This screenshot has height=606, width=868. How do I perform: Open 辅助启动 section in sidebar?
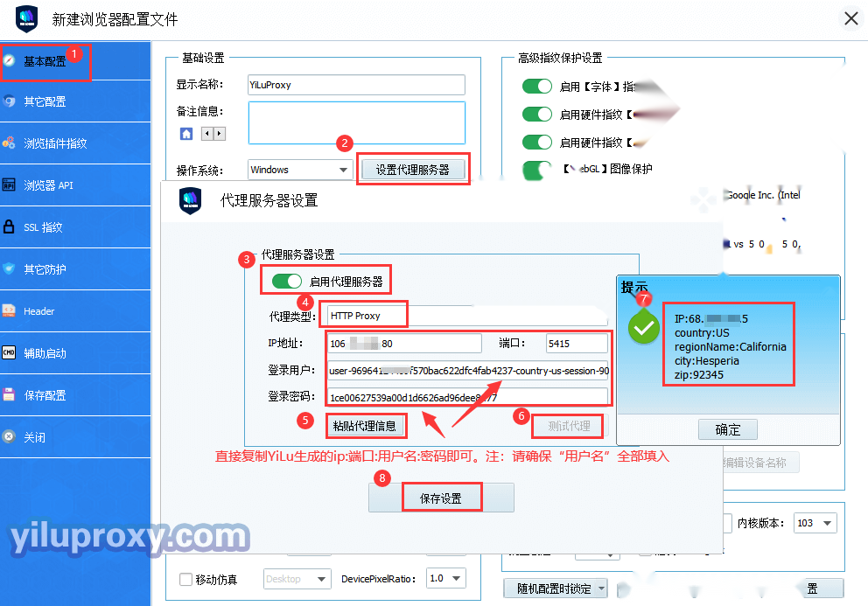75,353
